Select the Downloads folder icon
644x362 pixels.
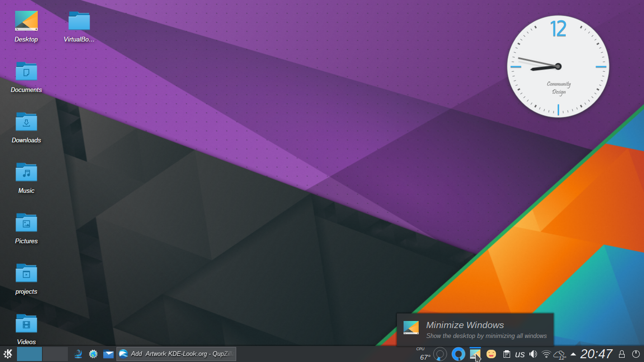pos(26,127)
